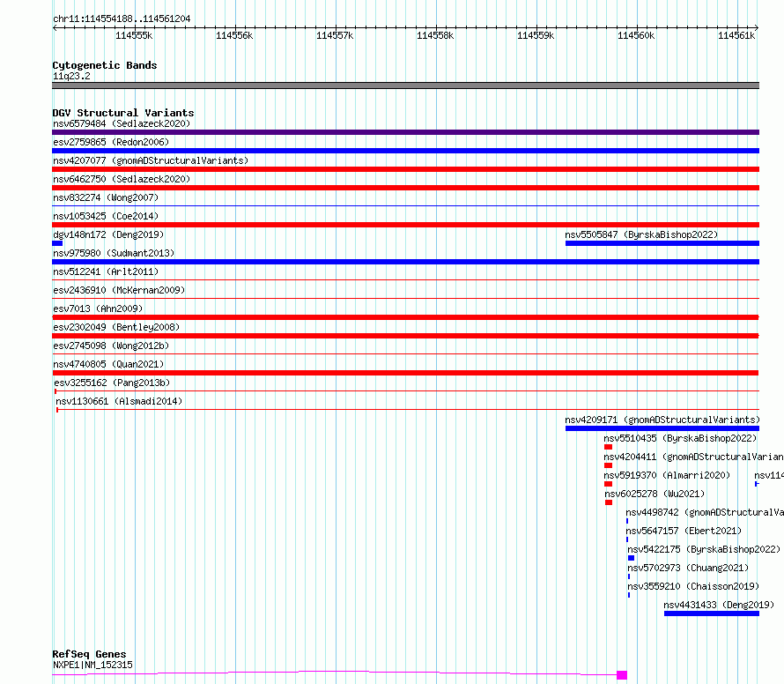Viewport: 784px width, 684px height.
Task: Open the NXPE1|NM_152315 gene label
Action: coord(93,665)
